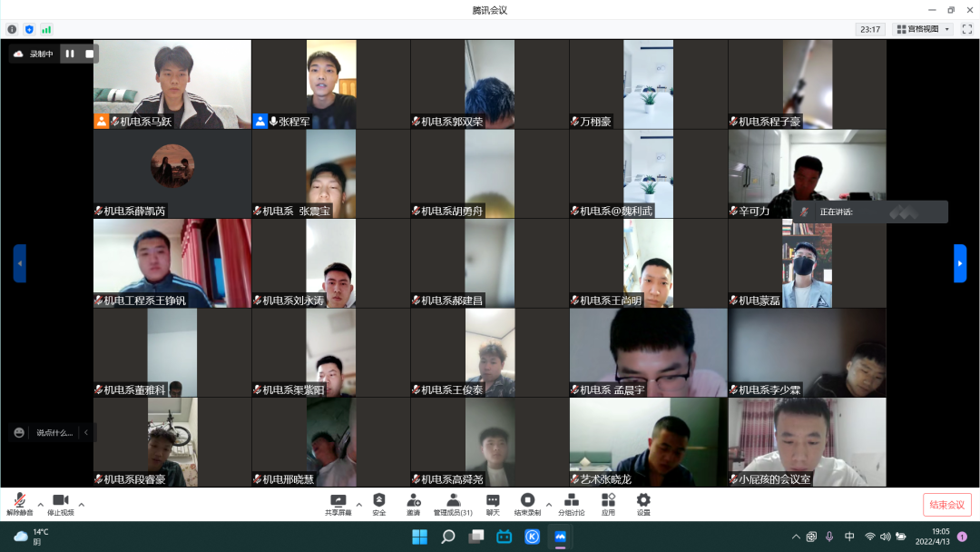
Task: Open meeting settings gear
Action: click(x=643, y=505)
